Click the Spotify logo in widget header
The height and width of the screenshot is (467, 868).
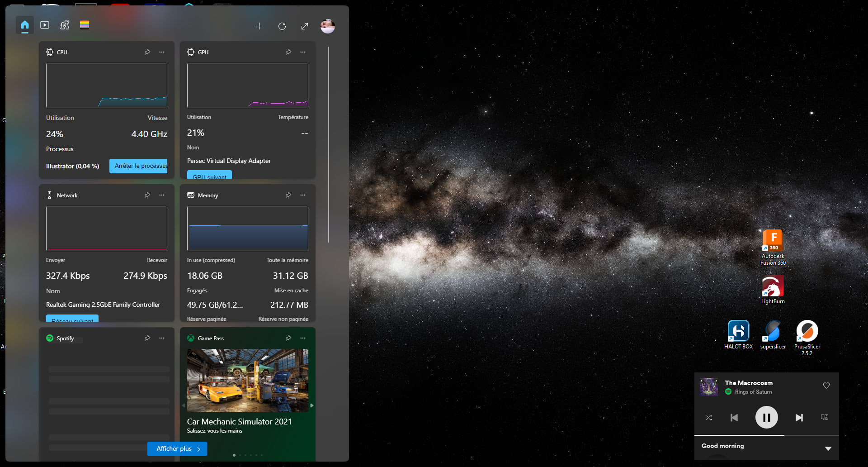coord(50,338)
